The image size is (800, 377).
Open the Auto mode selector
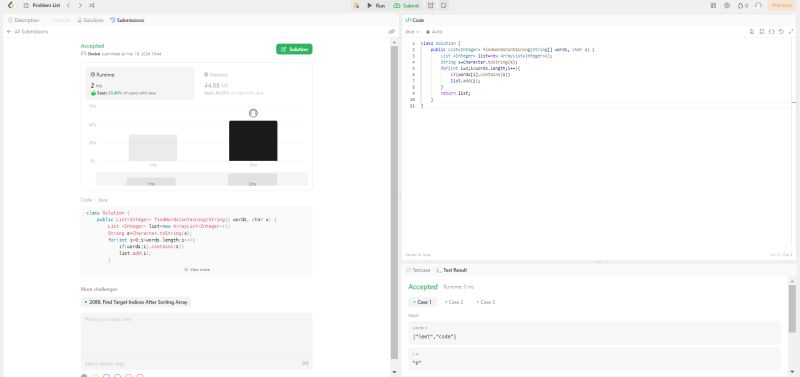click(x=434, y=32)
